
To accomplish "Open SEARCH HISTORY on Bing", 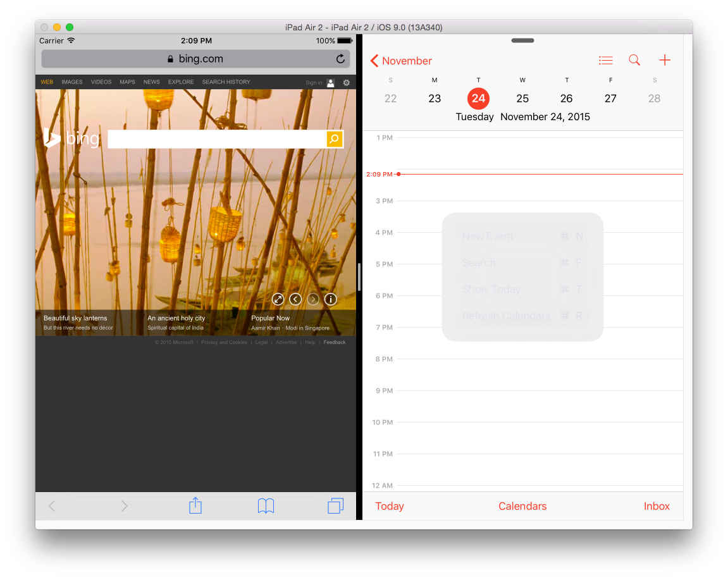I will pyautogui.click(x=226, y=82).
